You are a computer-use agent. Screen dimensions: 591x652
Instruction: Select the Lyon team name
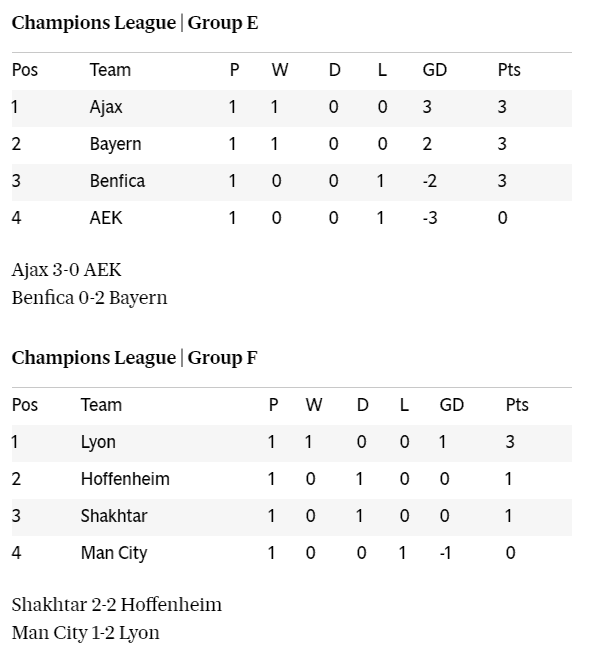(x=98, y=442)
